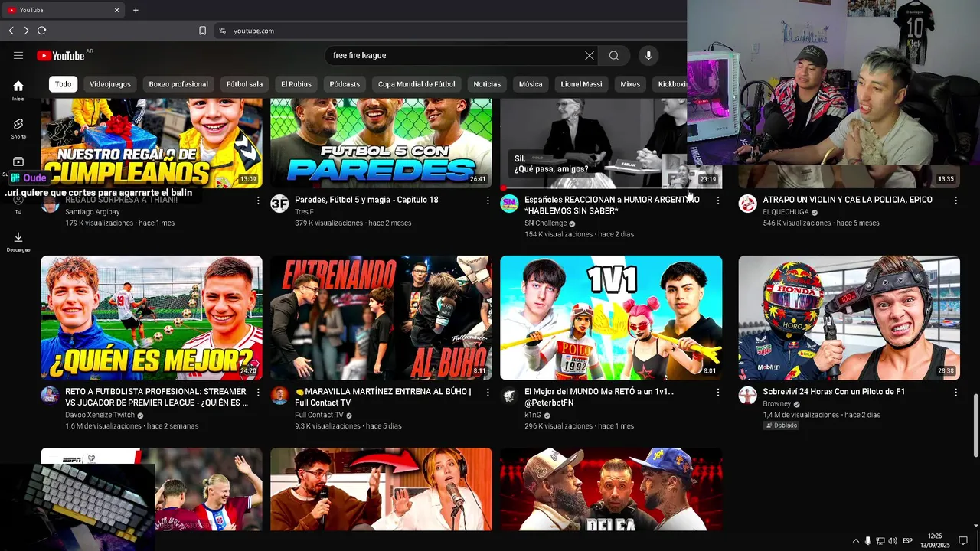Viewport: 980px width, 551px height.
Task: Open Davoo Xeneize Twitch channel avatar
Action: pyautogui.click(x=50, y=396)
